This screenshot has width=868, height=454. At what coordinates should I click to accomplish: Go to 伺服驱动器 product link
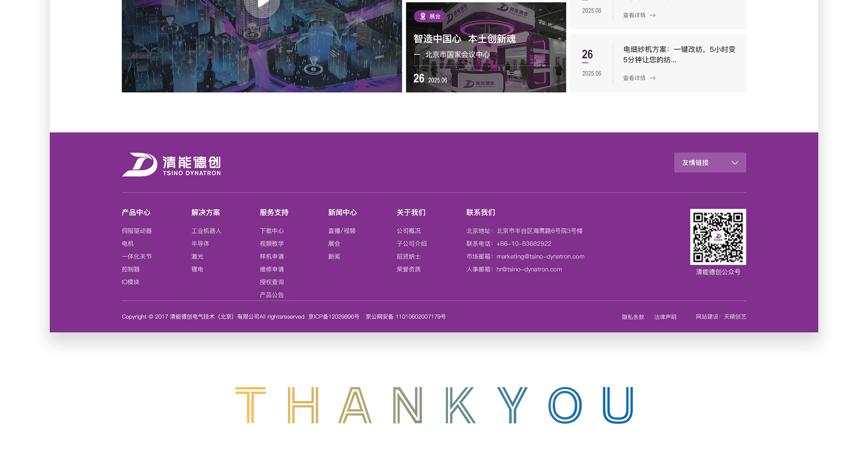tap(137, 231)
